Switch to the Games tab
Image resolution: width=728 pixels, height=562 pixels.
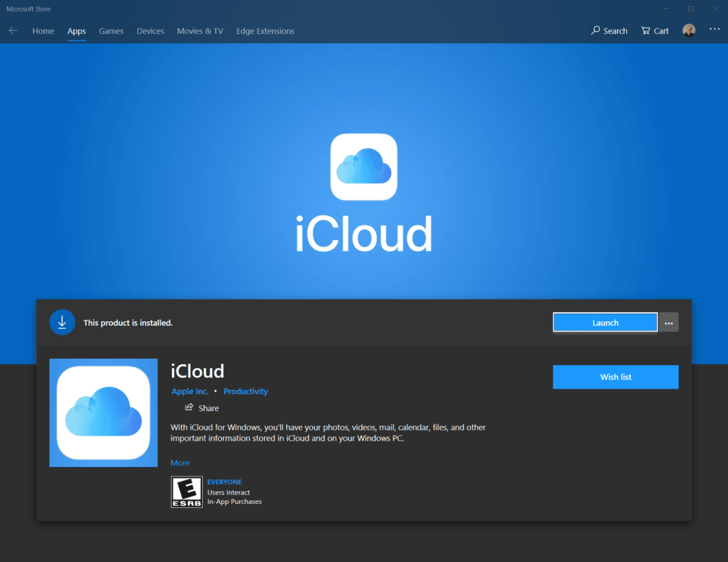pos(111,31)
